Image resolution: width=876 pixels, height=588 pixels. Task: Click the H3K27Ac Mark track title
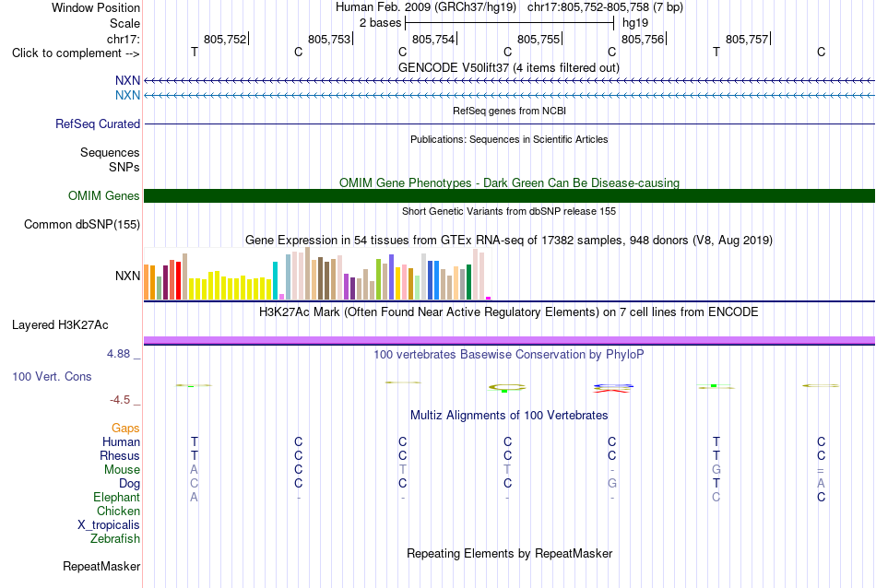point(509,312)
